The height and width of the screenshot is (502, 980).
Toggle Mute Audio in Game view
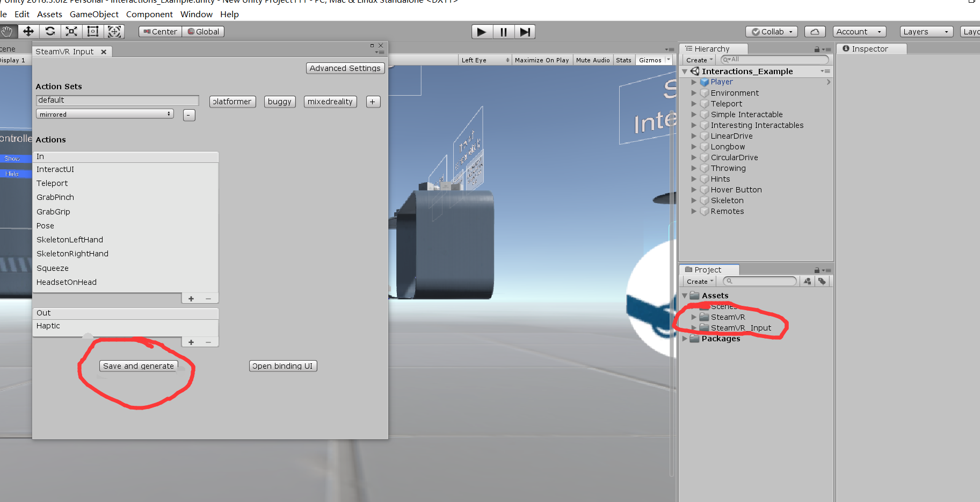tap(593, 60)
